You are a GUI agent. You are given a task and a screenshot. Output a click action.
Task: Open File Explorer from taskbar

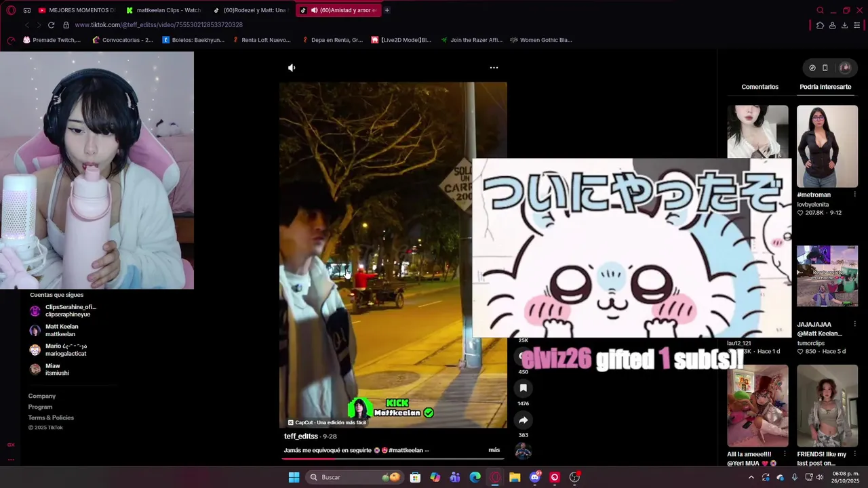point(515,477)
